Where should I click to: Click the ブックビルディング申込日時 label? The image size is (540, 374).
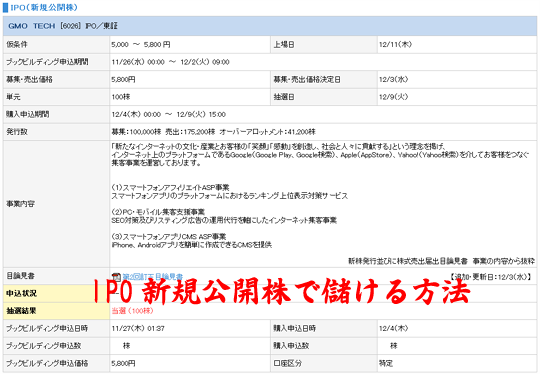(x=47, y=329)
